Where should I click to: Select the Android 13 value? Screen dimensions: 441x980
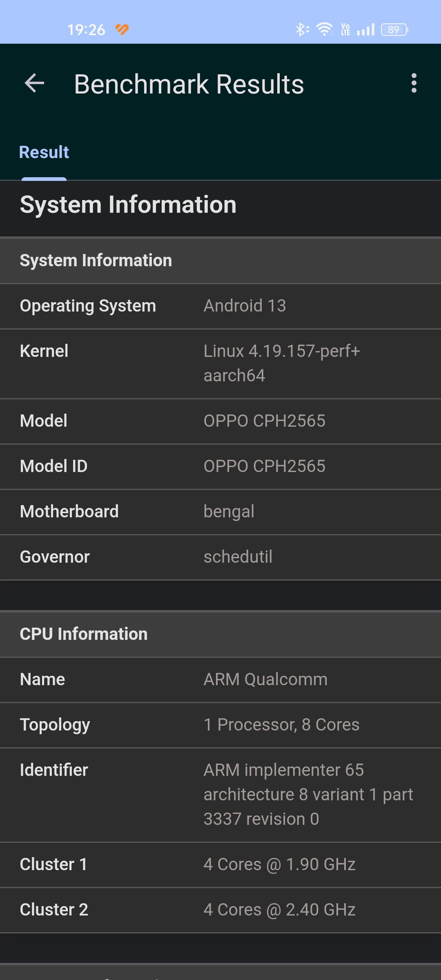[245, 306]
